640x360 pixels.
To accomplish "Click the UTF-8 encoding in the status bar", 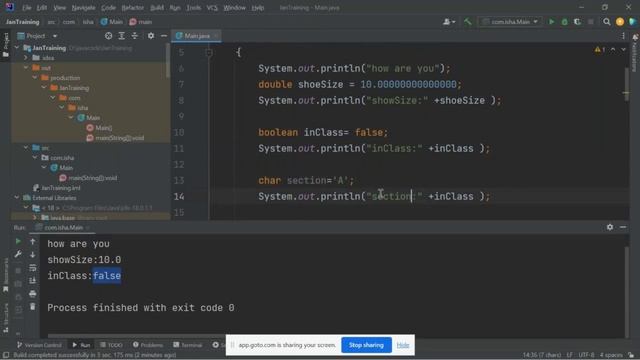I will [x=587, y=355].
